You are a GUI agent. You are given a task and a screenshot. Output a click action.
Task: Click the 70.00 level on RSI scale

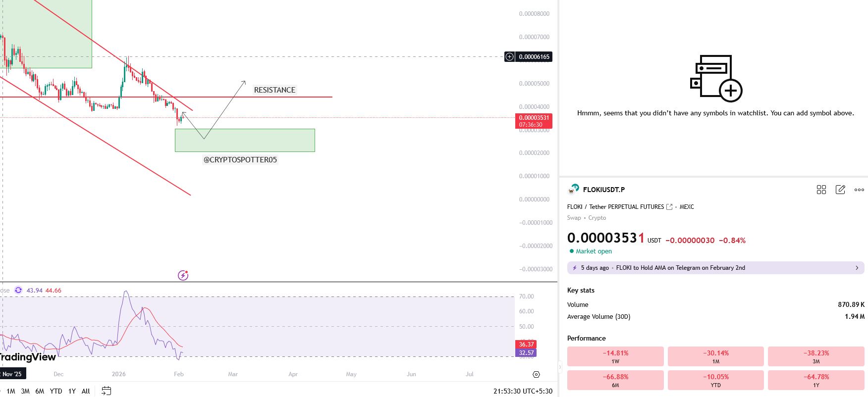coord(526,297)
